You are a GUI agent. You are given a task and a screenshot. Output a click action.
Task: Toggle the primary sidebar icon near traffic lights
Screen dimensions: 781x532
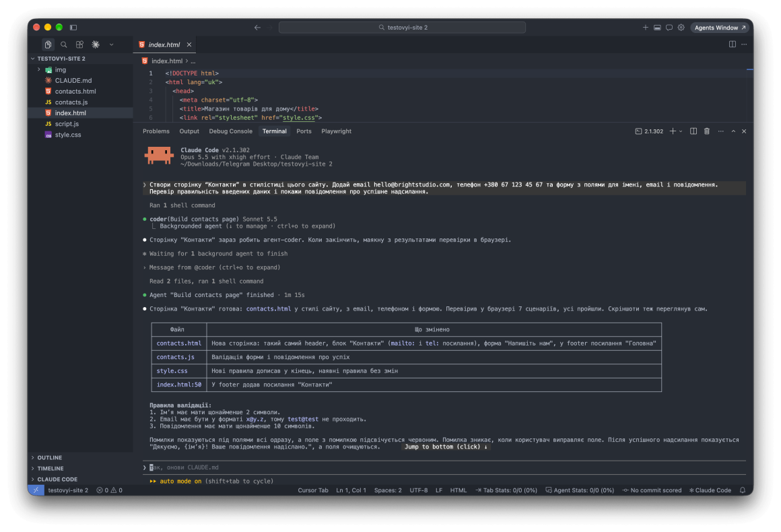pyautogui.click(x=73, y=28)
